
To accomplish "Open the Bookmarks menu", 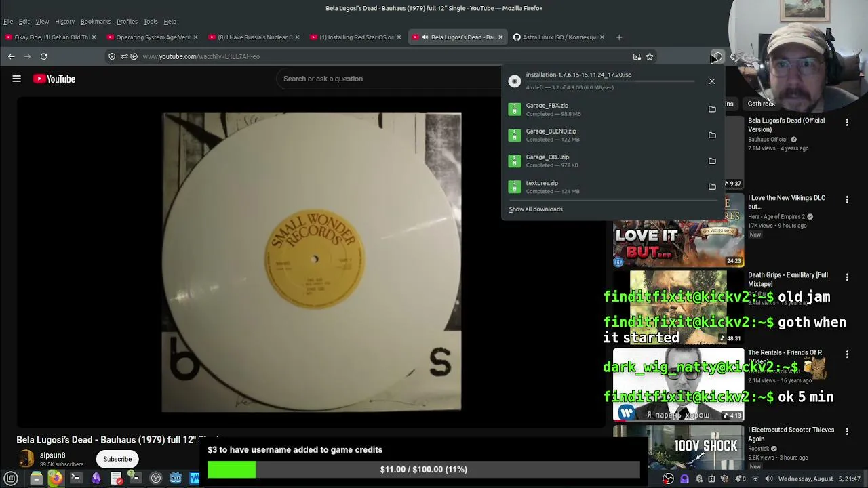I will pyautogui.click(x=96, y=22).
